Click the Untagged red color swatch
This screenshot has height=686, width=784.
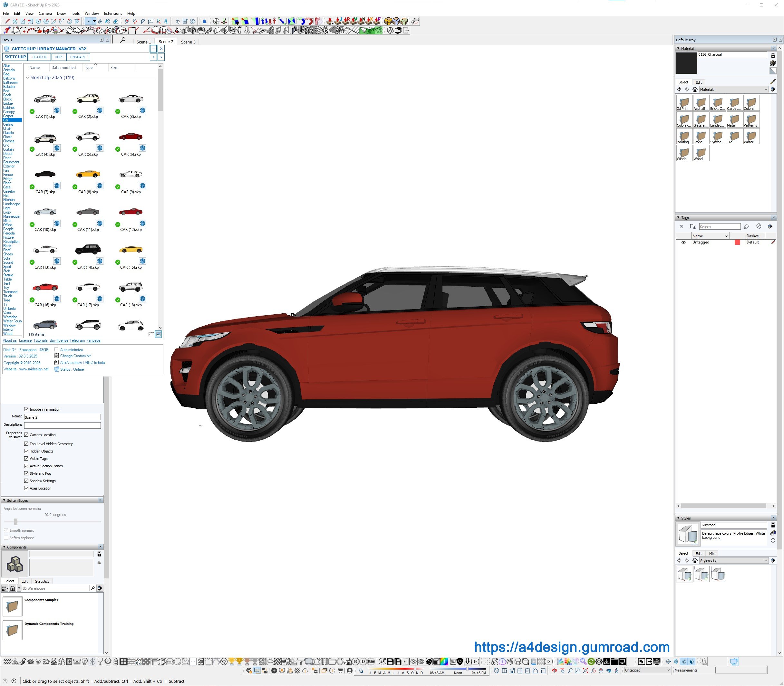click(737, 242)
